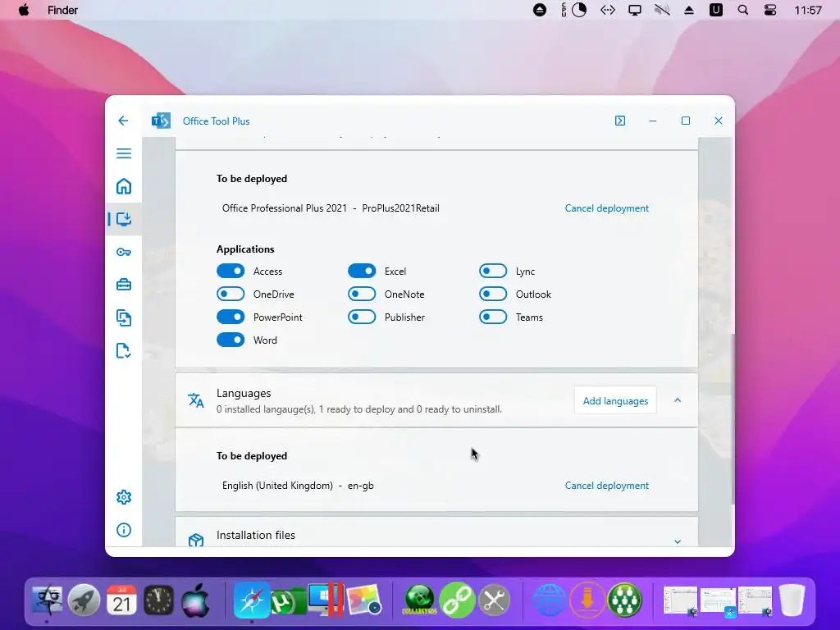Go back with the arrow in the title bar
This screenshot has width=840, height=630.
point(123,121)
